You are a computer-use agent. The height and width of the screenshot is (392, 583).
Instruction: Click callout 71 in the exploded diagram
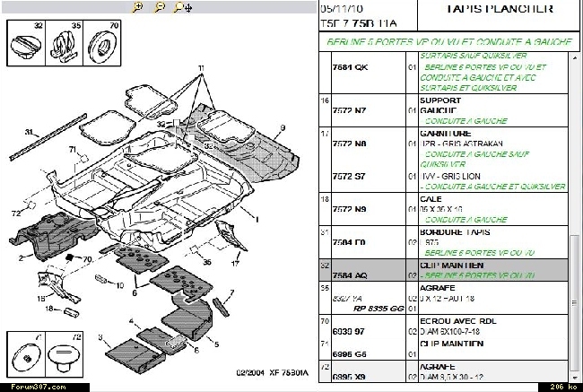point(73,149)
